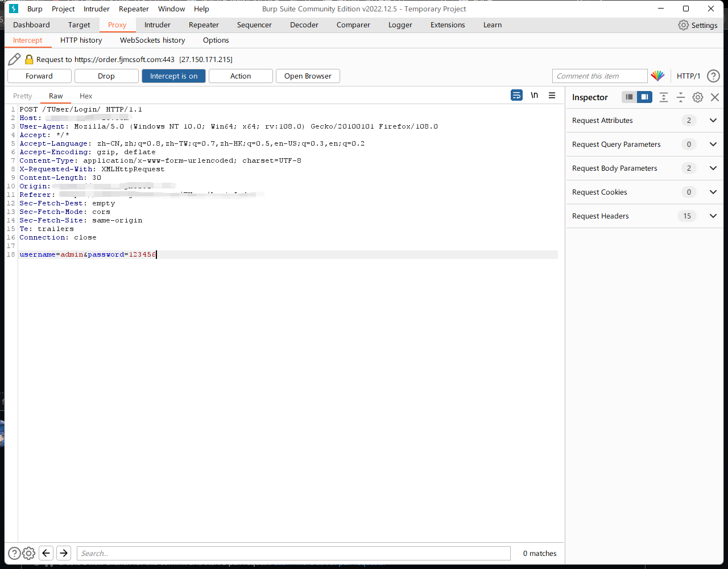Switch to the Learn tab
The height and width of the screenshot is (569, 728).
point(493,25)
